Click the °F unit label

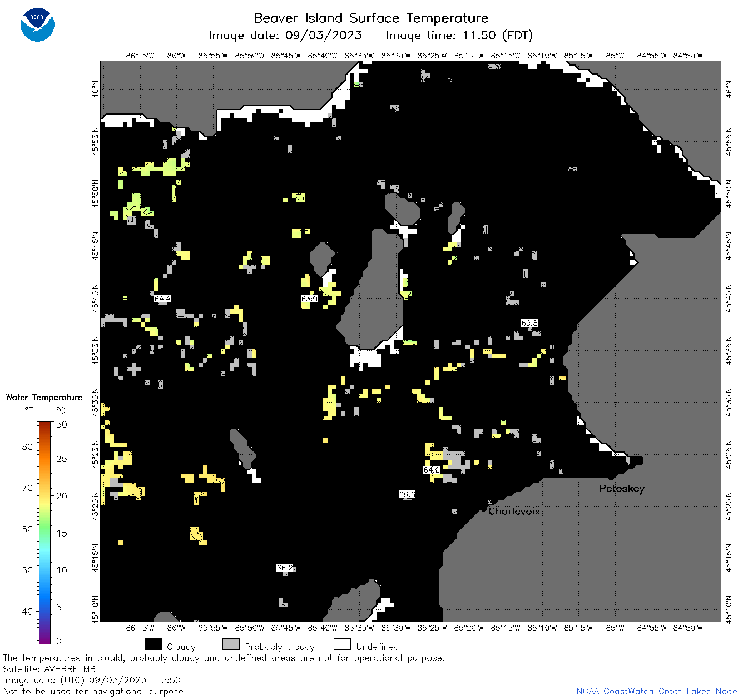[29, 410]
